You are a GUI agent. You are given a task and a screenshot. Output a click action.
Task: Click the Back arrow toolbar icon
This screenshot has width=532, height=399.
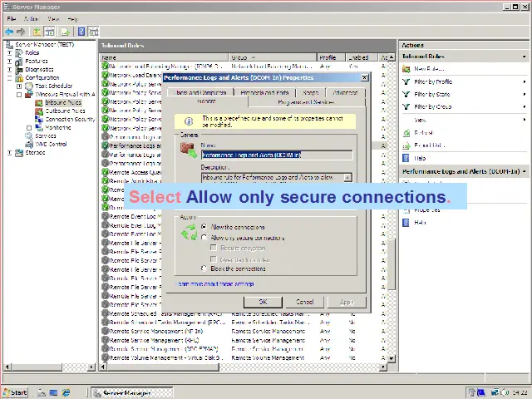9,32
